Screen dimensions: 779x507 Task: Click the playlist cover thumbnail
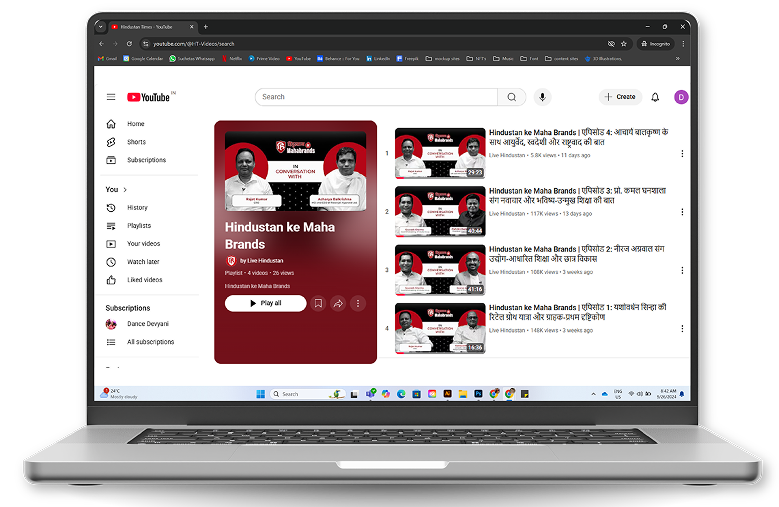coord(296,171)
